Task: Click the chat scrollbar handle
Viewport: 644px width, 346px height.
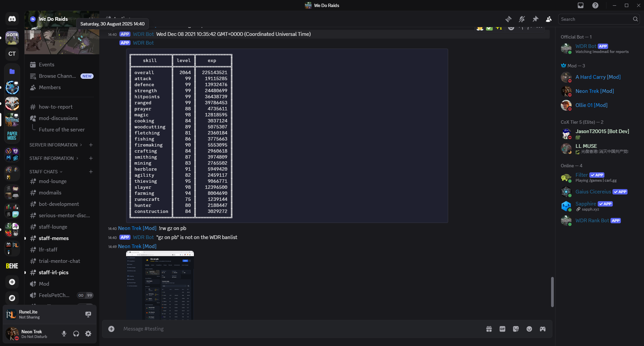Action: point(552,292)
